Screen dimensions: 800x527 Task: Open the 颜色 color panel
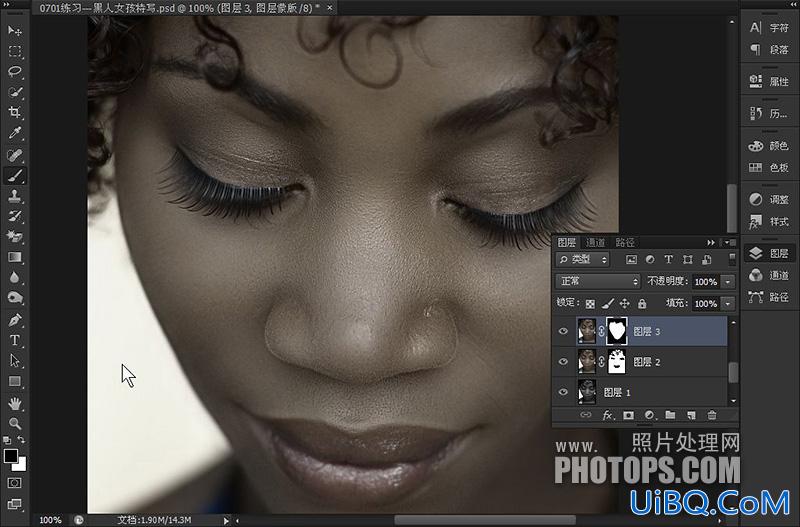pos(769,145)
